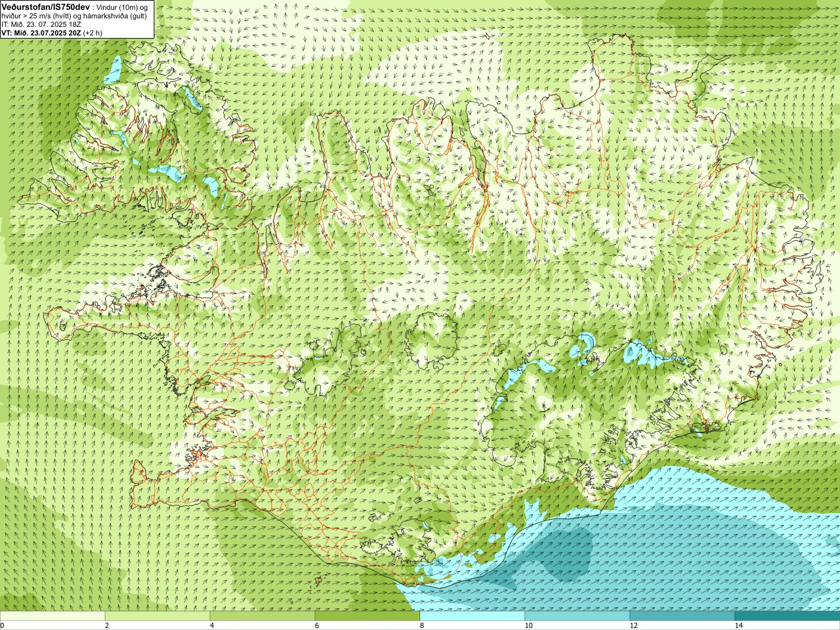Click the teal 12–14 m/s legend swatch
This screenshot has height=630, width=840.
coord(682,616)
